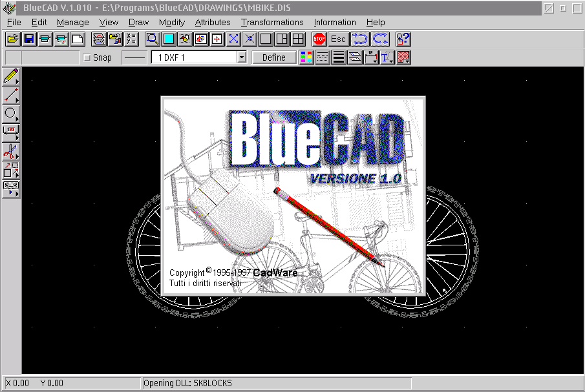Image resolution: width=585 pixels, height=392 pixels.
Task: Click the blue outward-arrows zoom extents icon
Action: [233, 39]
